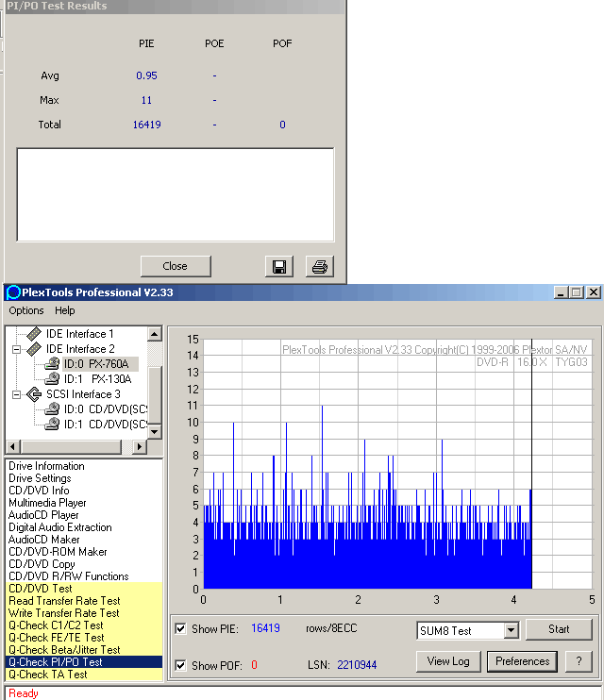604x700 pixels.
Task: Click the IDE Interface 1 icon
Action: (x=34, y=334)
